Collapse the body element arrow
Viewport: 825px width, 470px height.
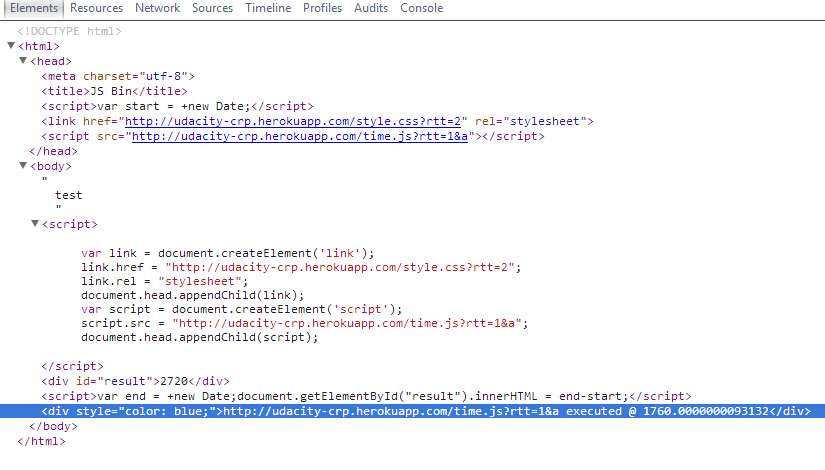coord(23,166)
